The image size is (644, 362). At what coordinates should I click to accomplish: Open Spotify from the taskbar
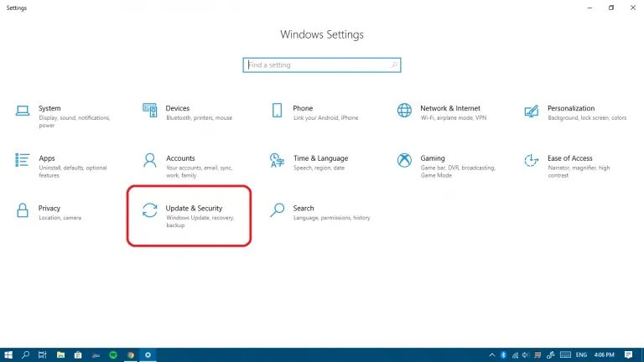click(x=113, y=355)
